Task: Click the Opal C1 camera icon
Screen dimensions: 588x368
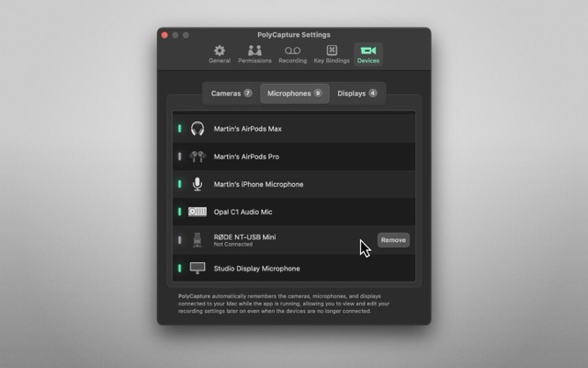Action: (x=198, y=212)
